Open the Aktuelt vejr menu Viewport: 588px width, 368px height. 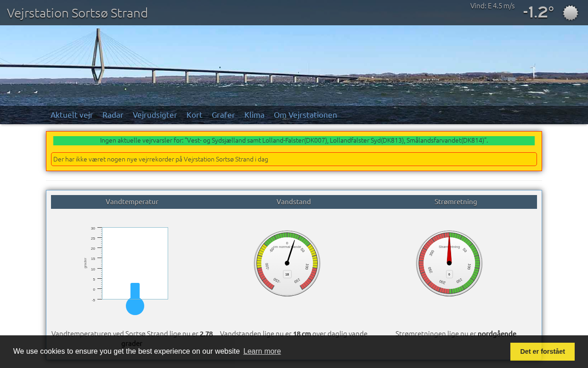(72, 115)
